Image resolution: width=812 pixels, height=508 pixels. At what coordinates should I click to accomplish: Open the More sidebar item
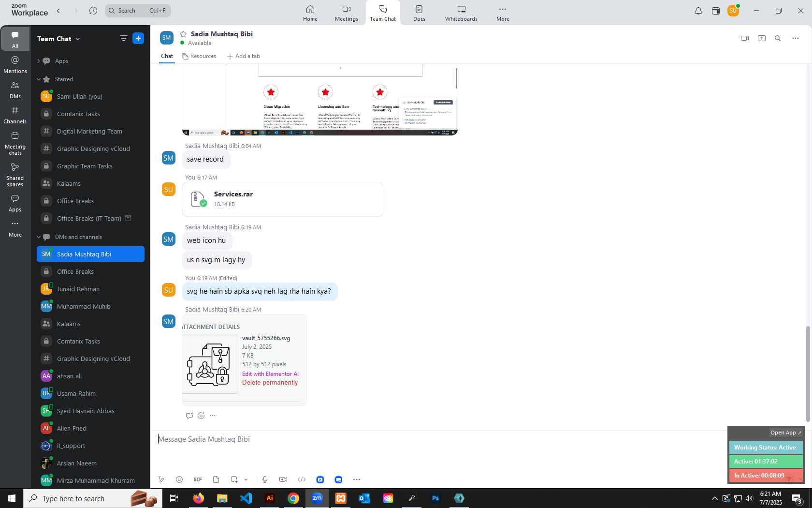[15, 229]
